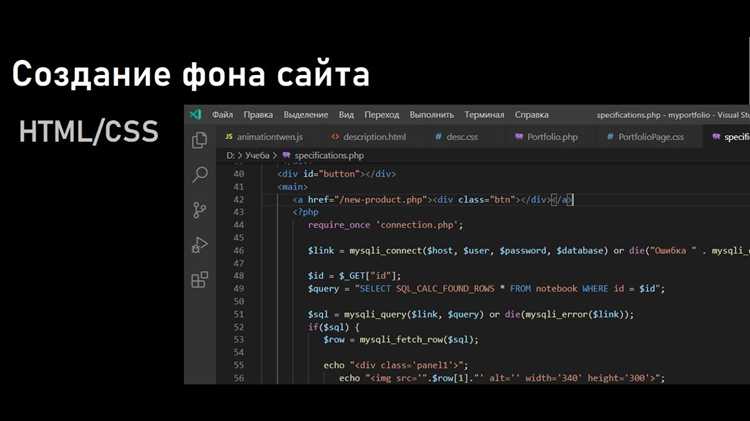This screenshot has height=421, width=750.
Task: Click the require_once keyword on line 44
Action: (x=339, y=225)
